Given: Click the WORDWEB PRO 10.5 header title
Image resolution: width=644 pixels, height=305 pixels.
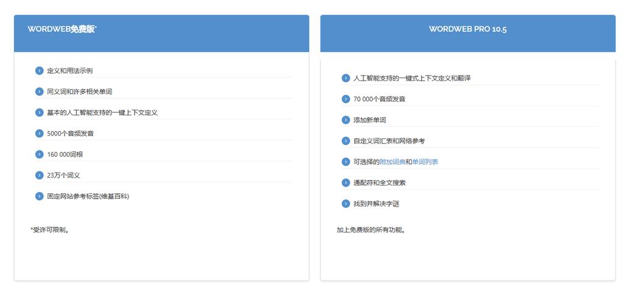Looking at the screenshot, I should pos(468,29).
